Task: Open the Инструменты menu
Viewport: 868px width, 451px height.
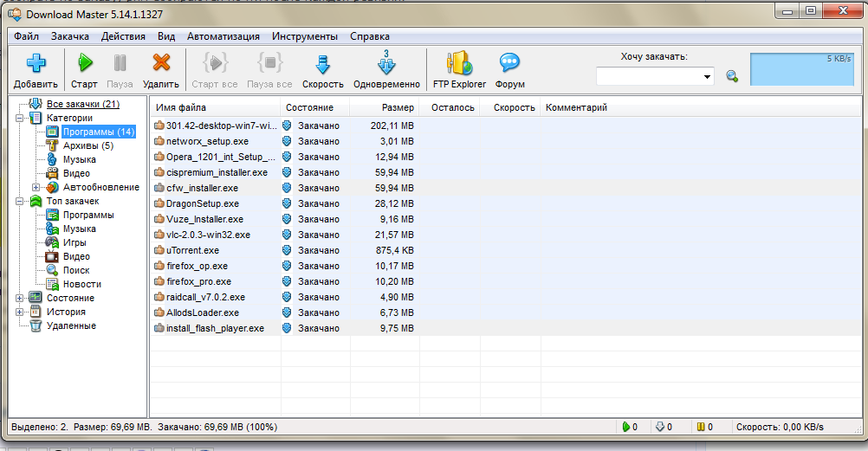Action: 304,36
